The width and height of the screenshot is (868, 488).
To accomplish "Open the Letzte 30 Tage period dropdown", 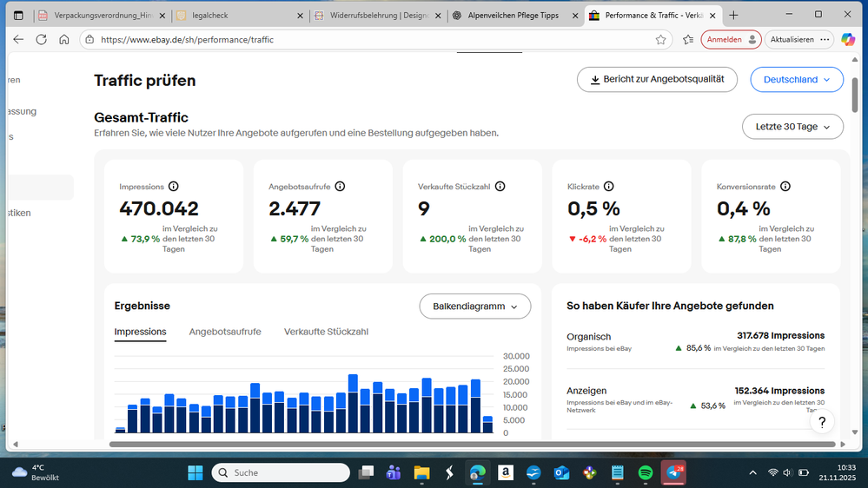I will (x=792, y=127).
